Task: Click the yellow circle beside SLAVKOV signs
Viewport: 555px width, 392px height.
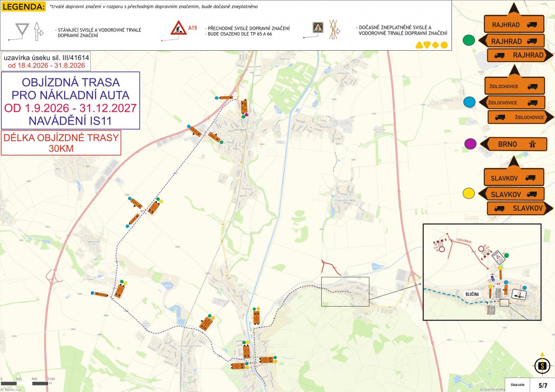Action: (x=469, y=194)
